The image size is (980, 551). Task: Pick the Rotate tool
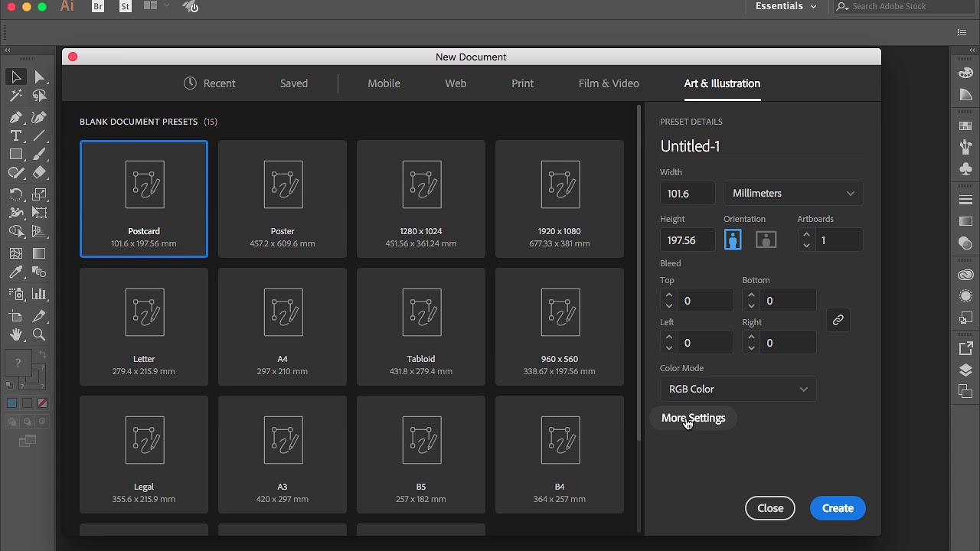pyautogui.click(x=16, y=194)
